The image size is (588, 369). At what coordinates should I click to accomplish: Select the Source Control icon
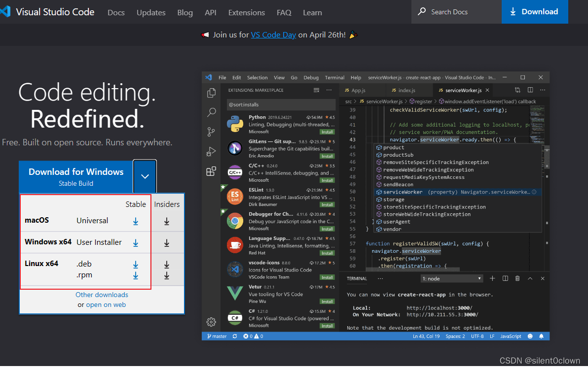coord(211,132)
